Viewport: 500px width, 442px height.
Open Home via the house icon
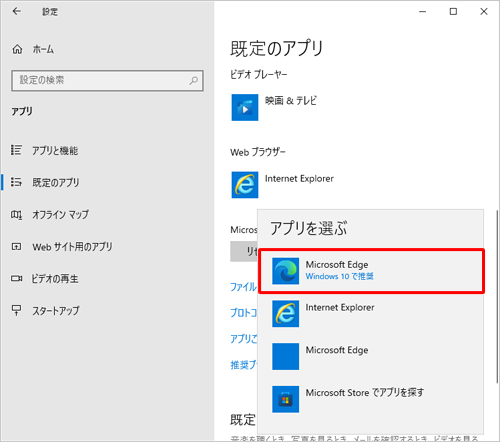click(x=17, y=49)
